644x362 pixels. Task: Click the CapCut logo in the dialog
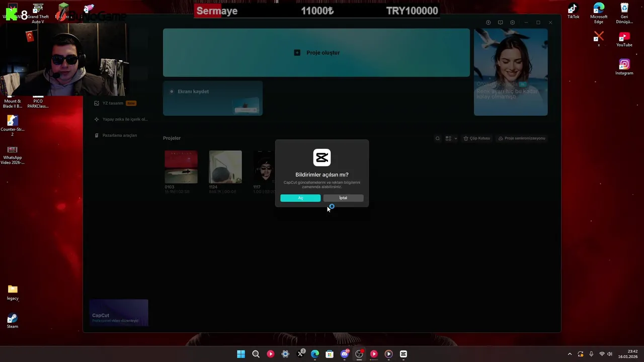coord(322,157)
